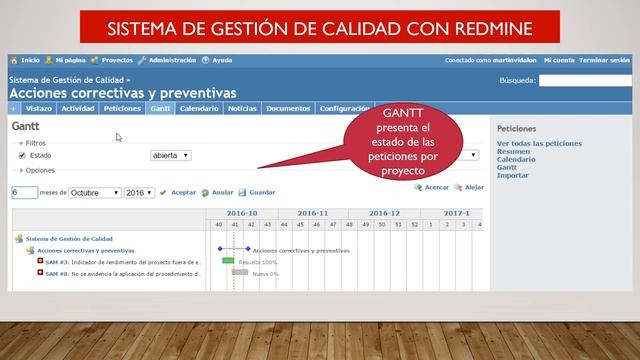Click the Sistema de Gestión de Calidad breadcrumb

(67, 80)
